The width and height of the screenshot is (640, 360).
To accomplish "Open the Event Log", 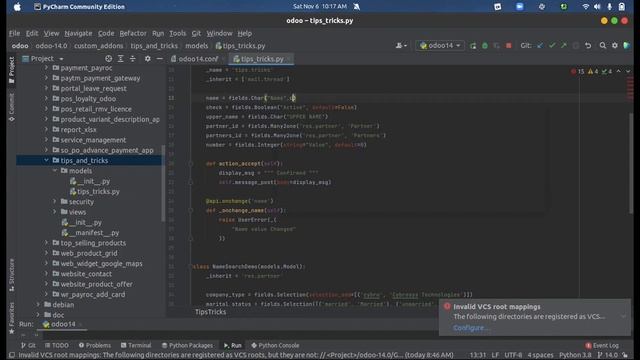I will pyautogui.click(x=602, y=345).
